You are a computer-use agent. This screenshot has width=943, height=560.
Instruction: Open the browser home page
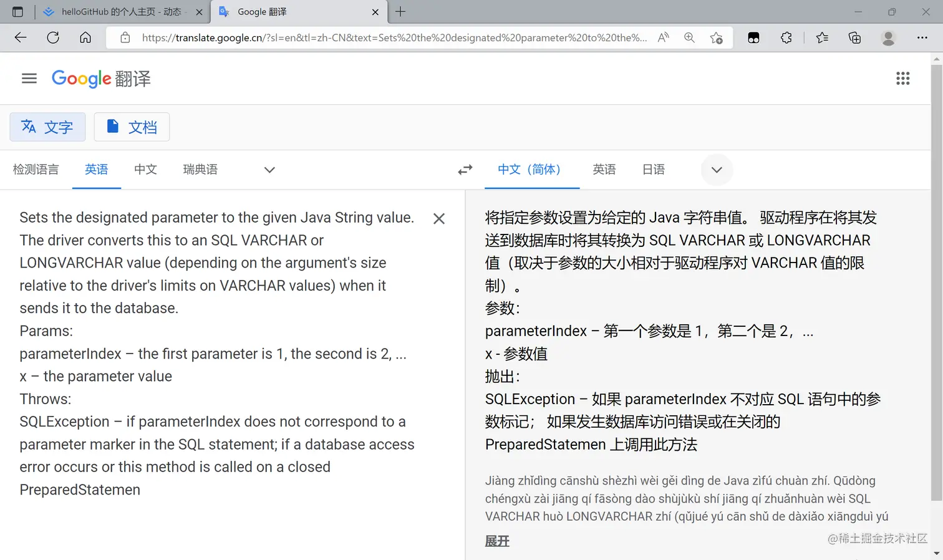tap(85, 37)
